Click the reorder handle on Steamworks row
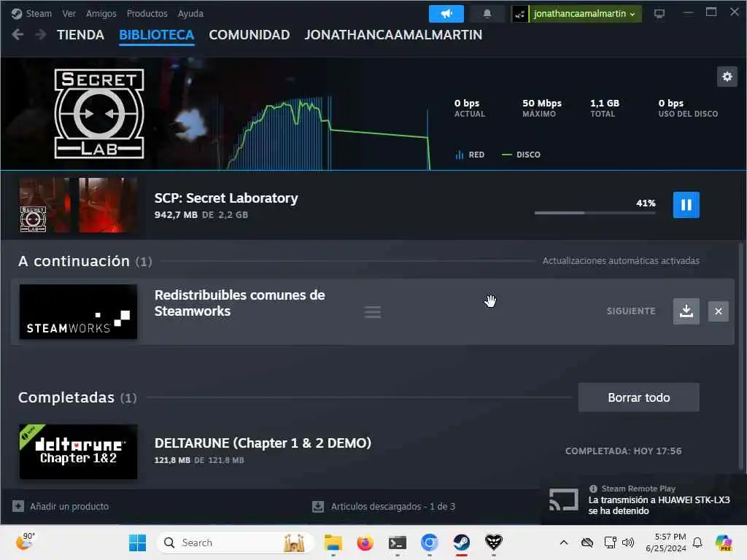 pos(373,312)
